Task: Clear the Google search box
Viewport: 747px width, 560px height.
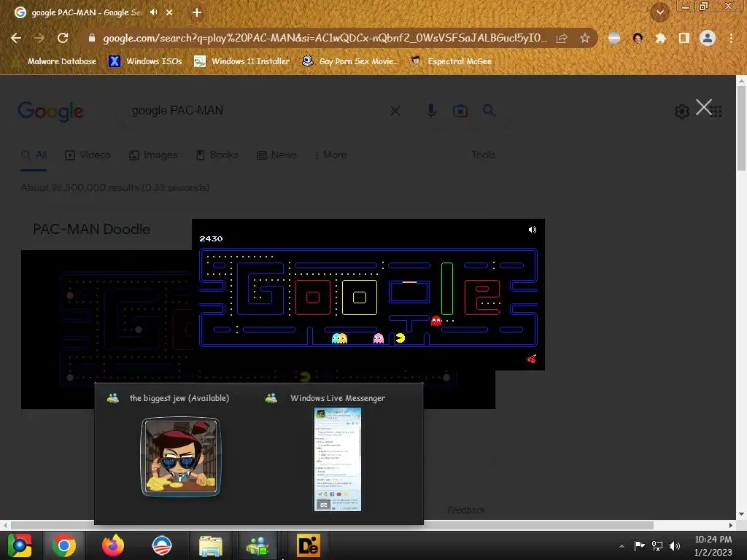Action: pos(395,111)
